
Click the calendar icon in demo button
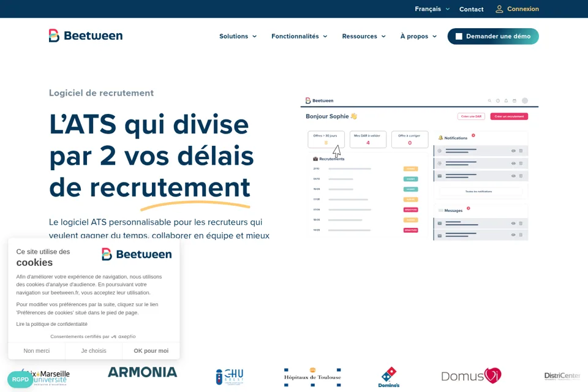point(459,36)
